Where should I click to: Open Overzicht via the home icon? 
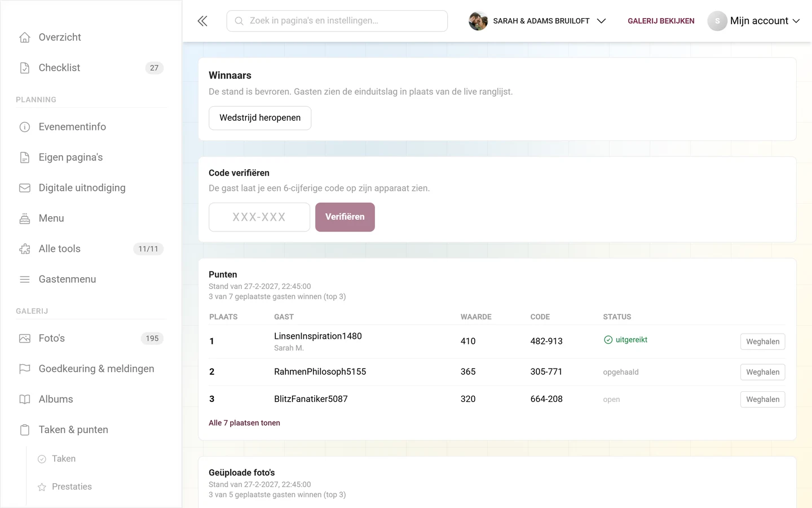pos(25,37)
